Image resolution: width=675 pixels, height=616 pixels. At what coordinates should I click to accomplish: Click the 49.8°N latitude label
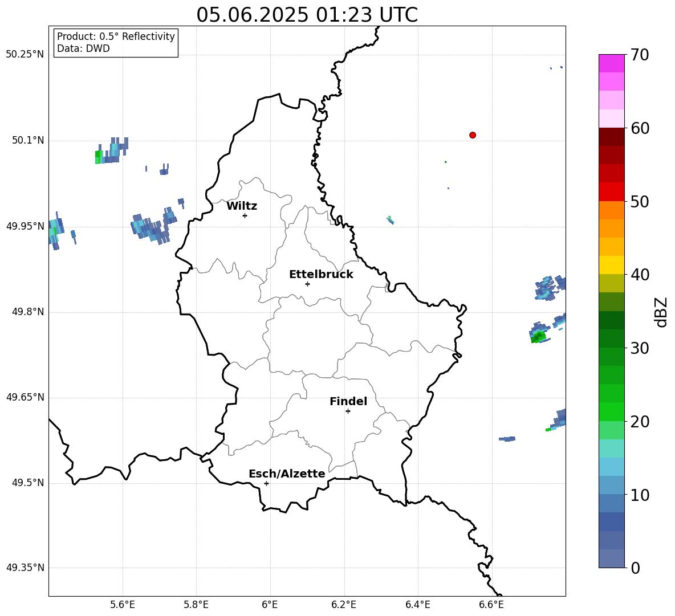(x=28, y=312)
